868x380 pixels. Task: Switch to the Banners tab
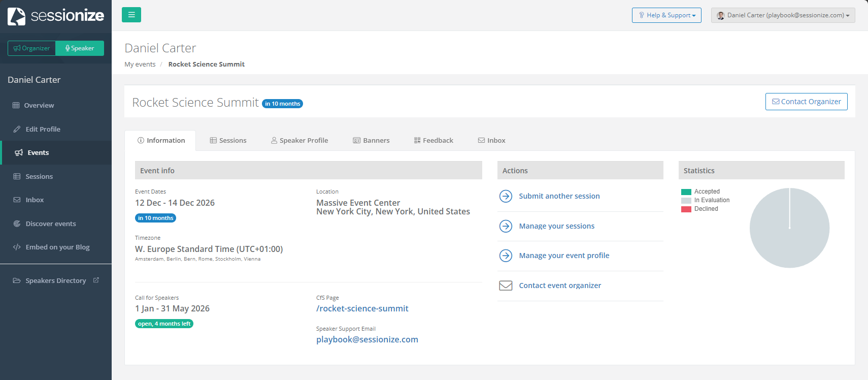pos(371,140)
